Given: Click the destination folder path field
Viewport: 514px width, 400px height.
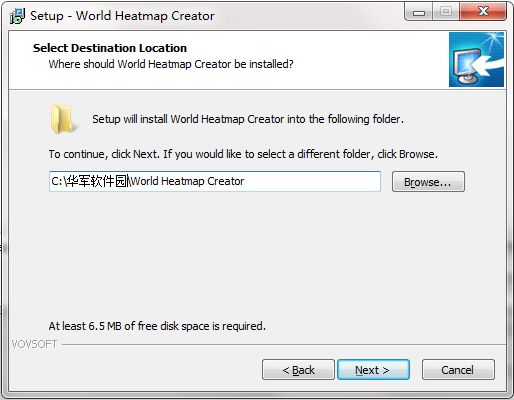Looking at the screenshot, I should pos(215,181).
